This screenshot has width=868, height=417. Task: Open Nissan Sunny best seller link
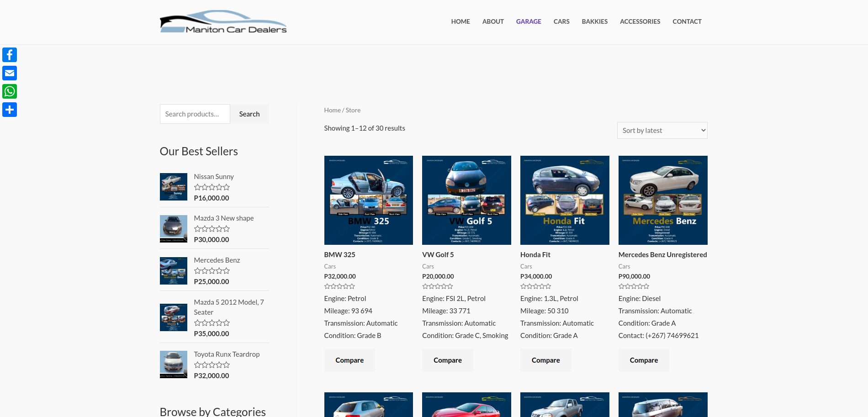click(x=214, y=177)
